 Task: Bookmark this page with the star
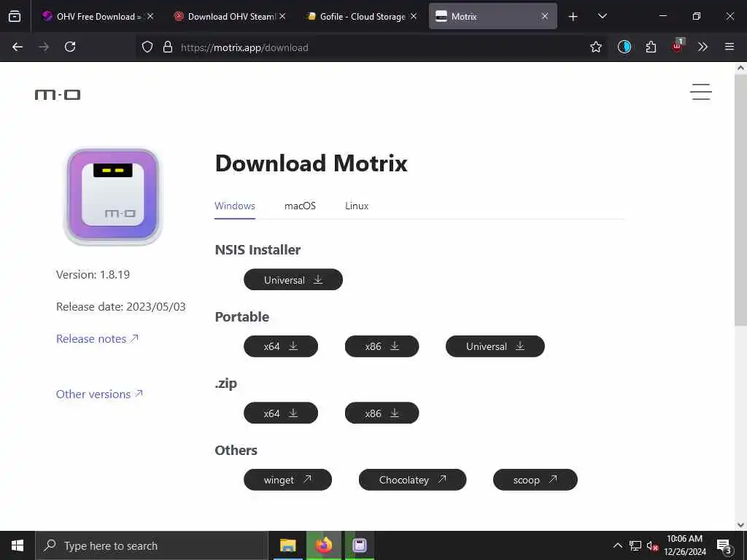(595, 47)
